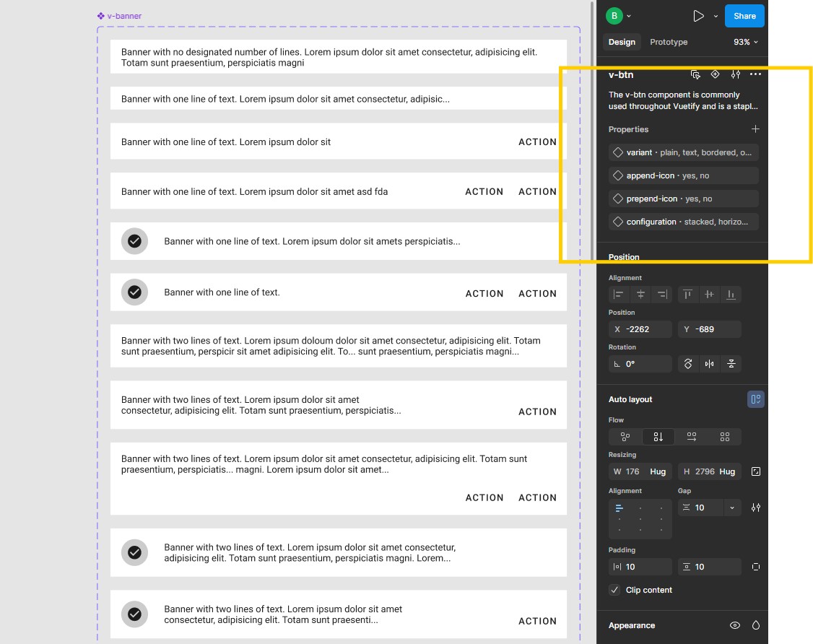The image size is (813, 644).
Task: Click the blue Share button
Action: 744,16
